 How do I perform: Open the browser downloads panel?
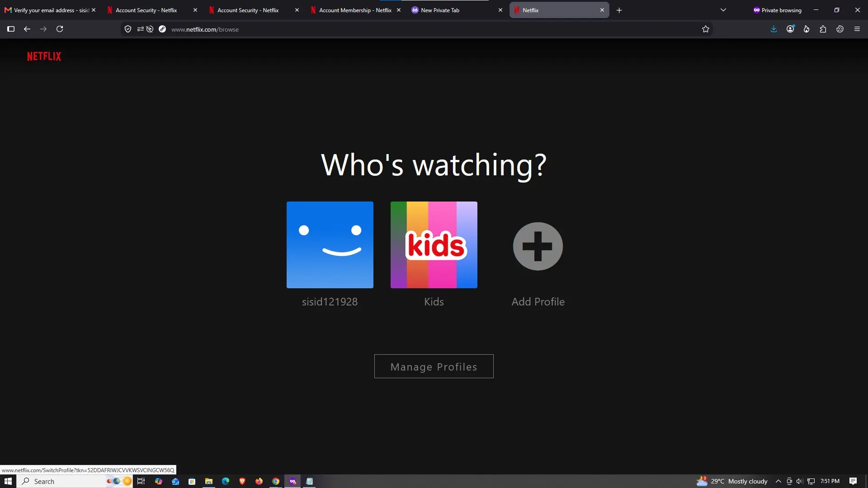774,29
